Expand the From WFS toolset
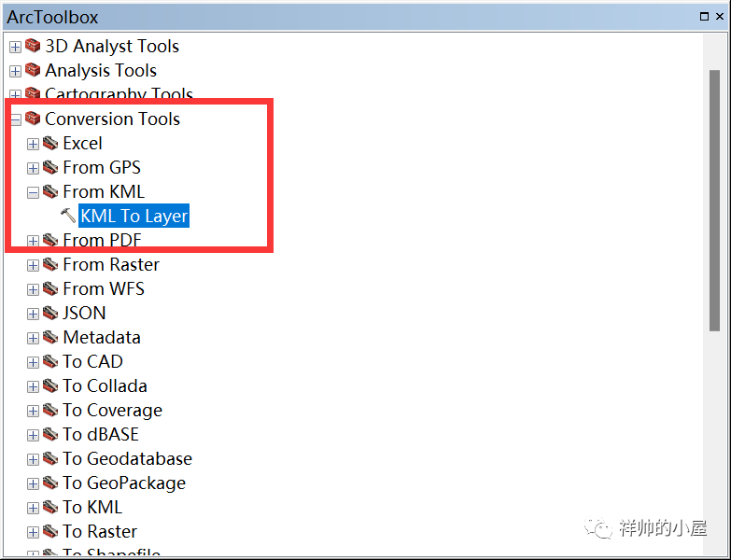The height and width of the screenshot is (560, 731). (x=33, y=289)
